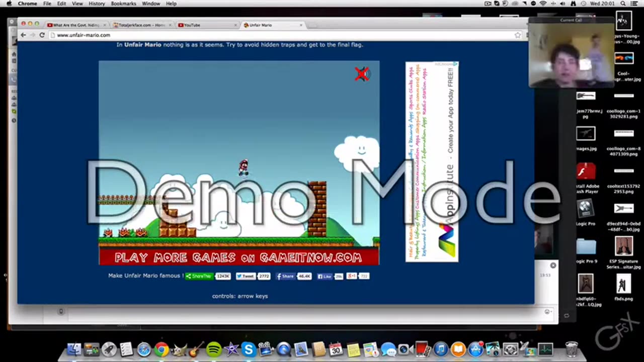Image resolution: width=644 pixels, height=362 pixels.
Task: Close the small panel with the X button
Action: pos(553,265)
